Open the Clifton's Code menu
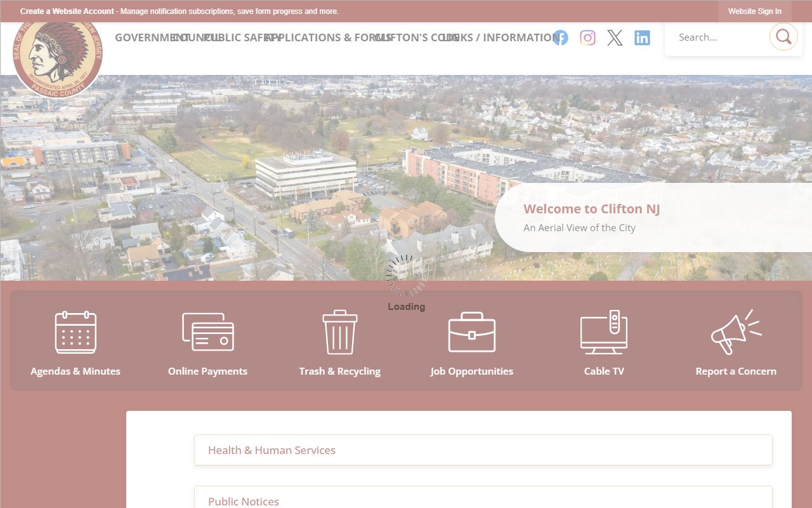Screen dimensions: 812x508 [417, 37]
